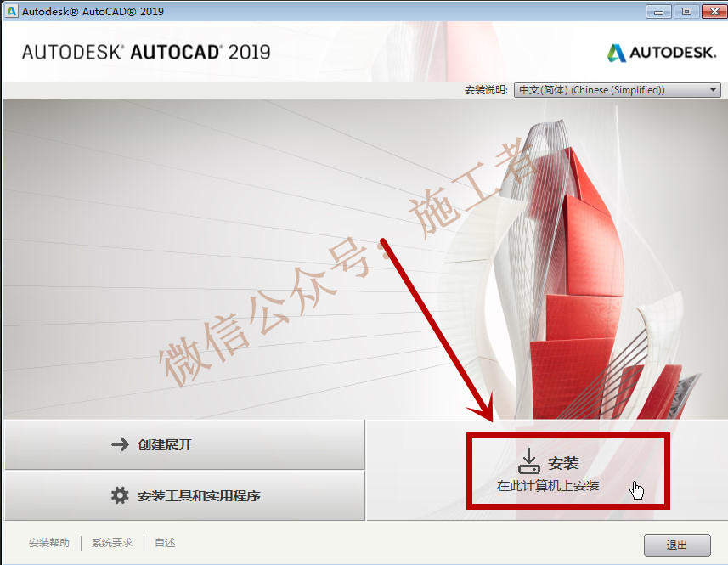This screenshot has width=728, height=565.
Task: Click the 退出 button
Action: tap(677, 545)
